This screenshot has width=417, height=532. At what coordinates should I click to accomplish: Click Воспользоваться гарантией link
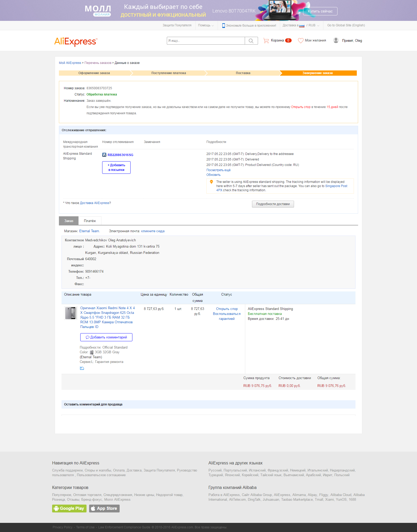[227, 316]
